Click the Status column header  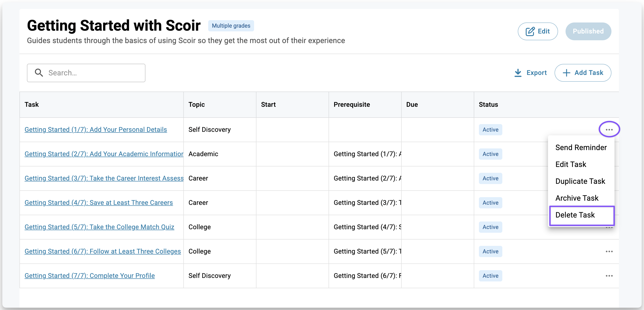tap(488, 104)
